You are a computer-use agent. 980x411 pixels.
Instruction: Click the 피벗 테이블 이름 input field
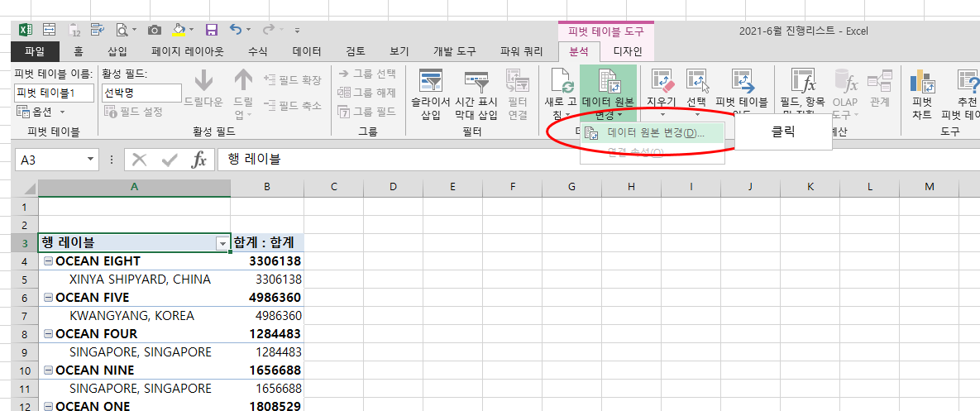[x=54, y=93]
